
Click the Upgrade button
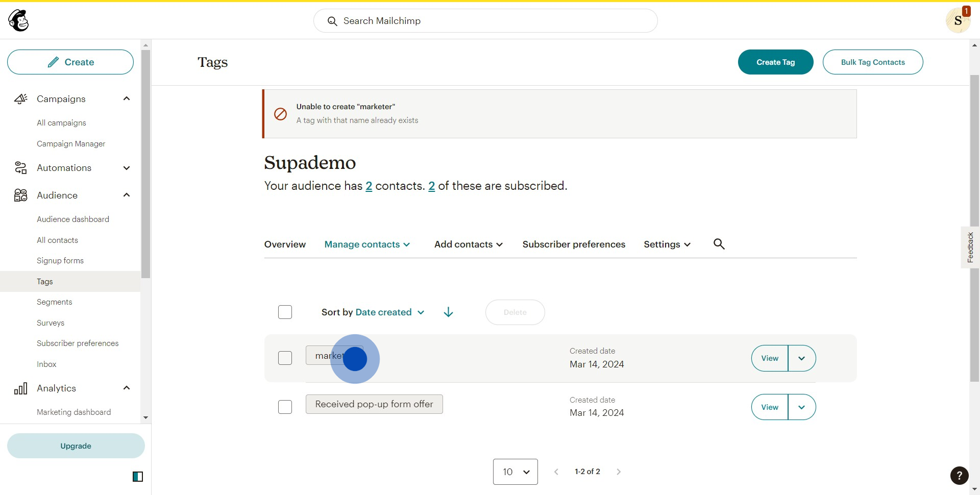76,446
